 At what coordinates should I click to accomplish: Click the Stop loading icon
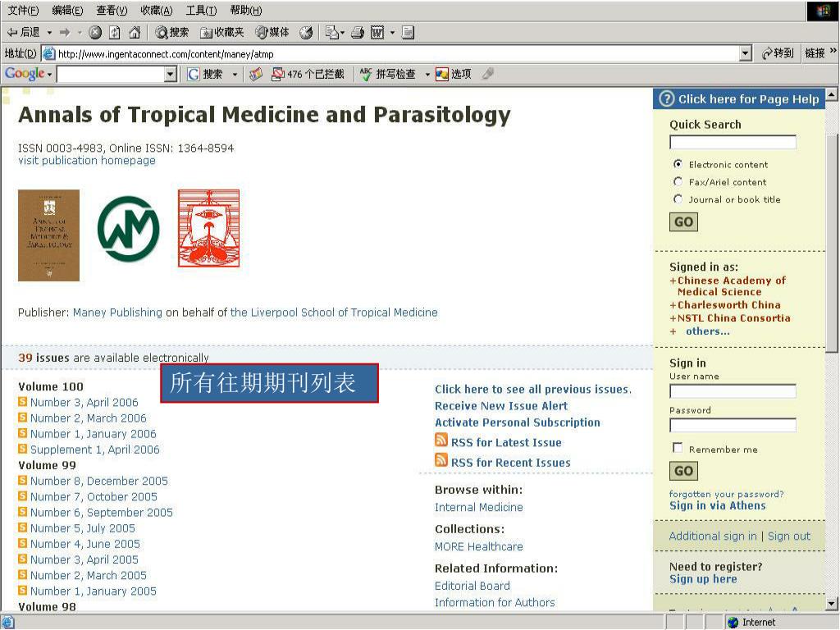click(95, 33)
